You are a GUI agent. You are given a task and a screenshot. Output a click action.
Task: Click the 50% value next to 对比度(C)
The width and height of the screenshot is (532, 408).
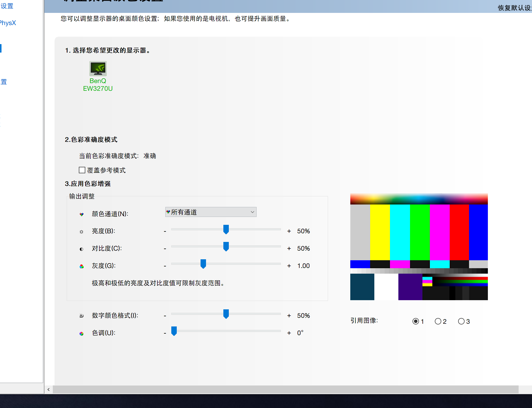(303, 248)
